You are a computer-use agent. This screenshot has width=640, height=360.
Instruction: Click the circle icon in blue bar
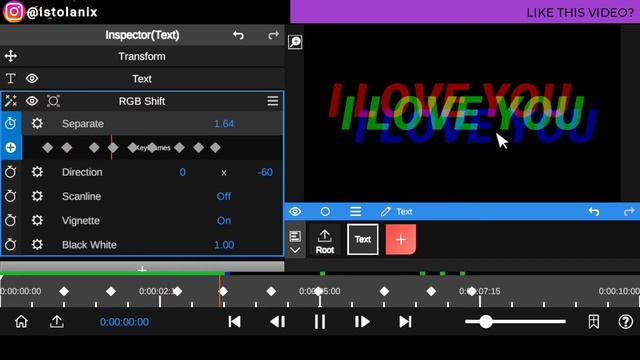[x=325, y=211]
